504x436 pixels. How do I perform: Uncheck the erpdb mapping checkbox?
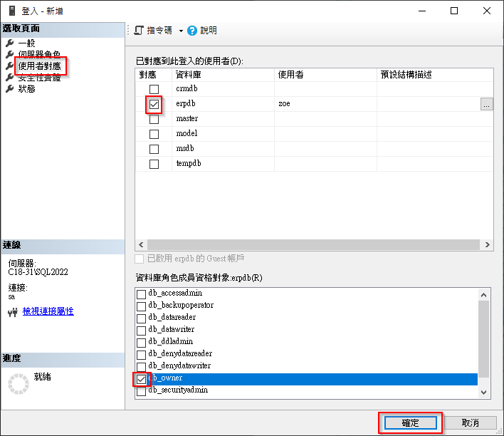[x=154, y=104]
